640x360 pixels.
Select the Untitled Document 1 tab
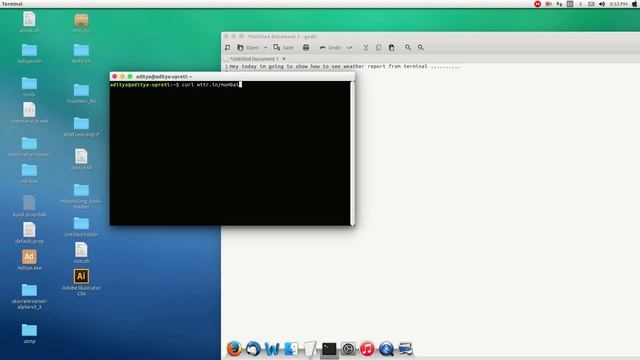click(254, 59)
